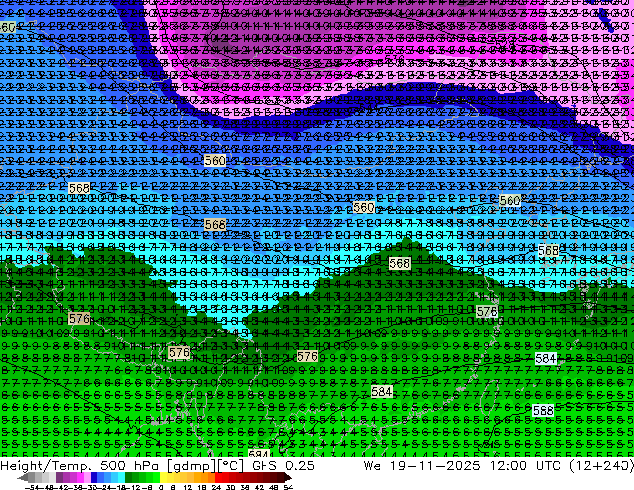Pick the bright red swatch in the temperature scale
This screenshot has width=634, height=490.
(218, 477)
